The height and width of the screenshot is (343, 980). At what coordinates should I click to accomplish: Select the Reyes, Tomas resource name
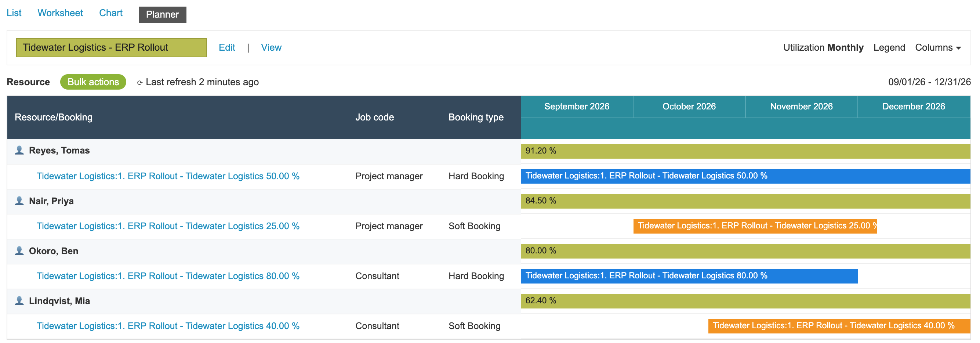[x=59, y=150]
